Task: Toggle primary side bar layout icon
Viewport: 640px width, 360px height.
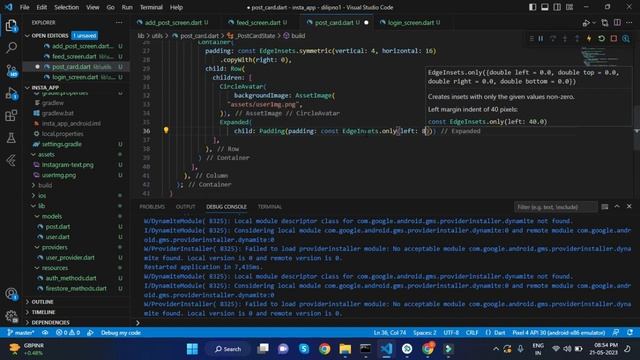Action: [532, 7]
